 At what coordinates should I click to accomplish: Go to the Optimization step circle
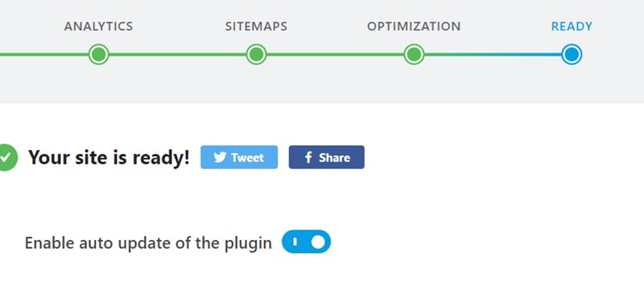pos(414,54)
